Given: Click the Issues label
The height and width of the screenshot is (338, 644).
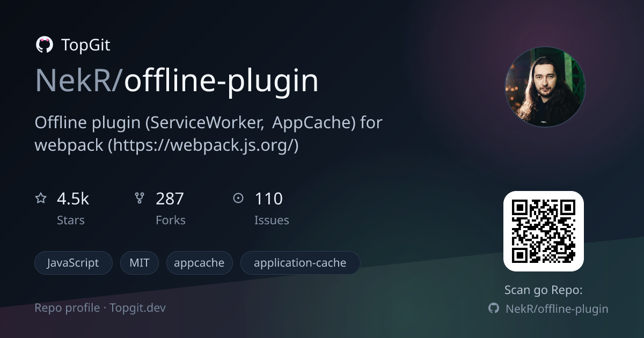Looking at the screenshot, I should coord(272,220).
